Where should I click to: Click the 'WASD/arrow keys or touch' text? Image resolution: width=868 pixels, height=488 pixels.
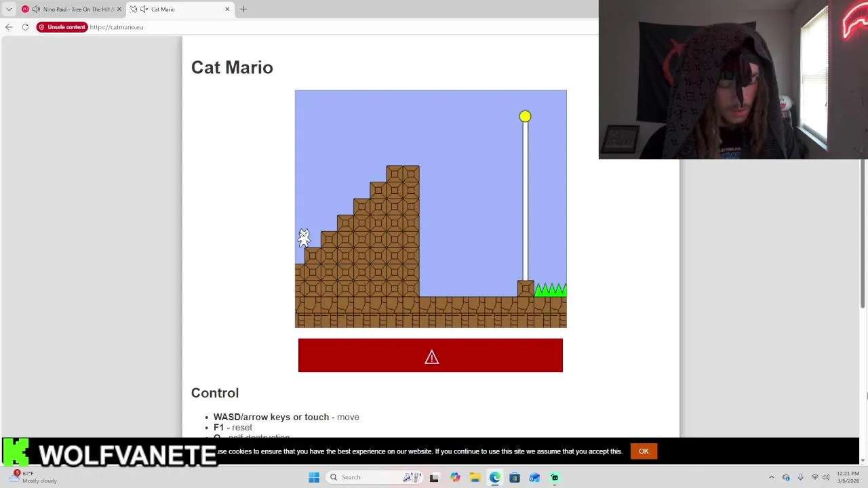[271, 417]
